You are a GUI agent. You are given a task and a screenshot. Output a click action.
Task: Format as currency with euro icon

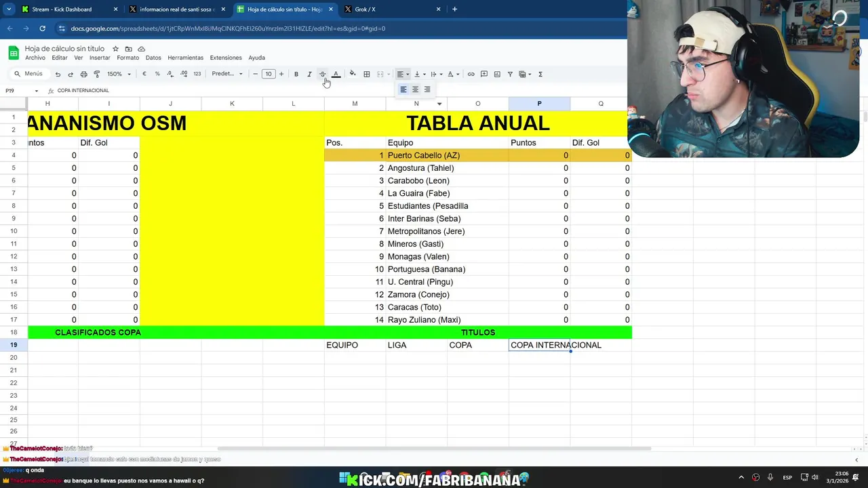[144, 74]
